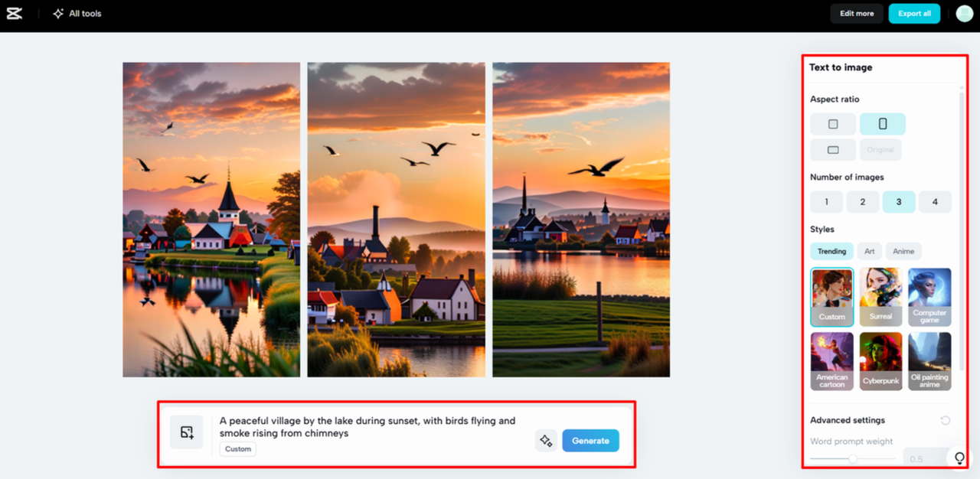Click the Generate button
980x479 pixels.
click(590, 440)
